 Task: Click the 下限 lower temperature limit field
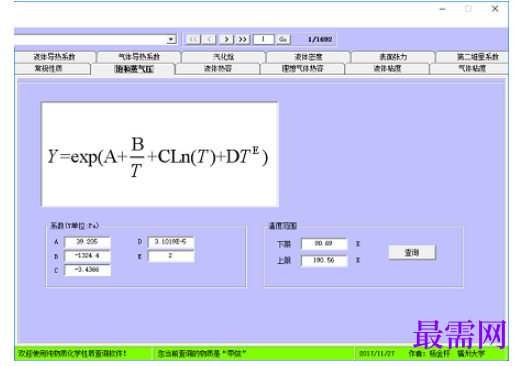324,243
